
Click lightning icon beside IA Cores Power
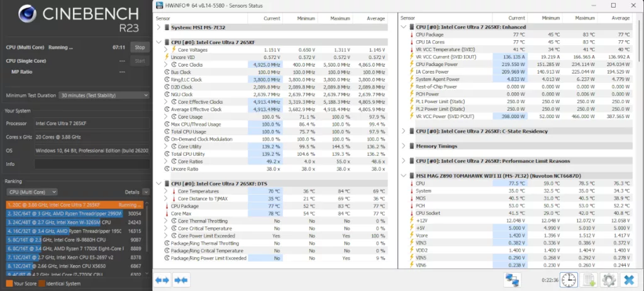tap(411, 72)
